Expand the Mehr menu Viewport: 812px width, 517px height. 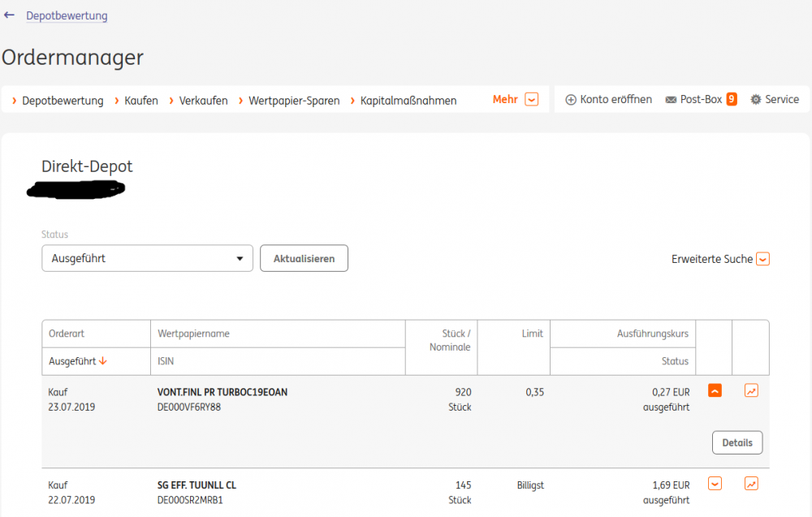click(x=531, y=100)
